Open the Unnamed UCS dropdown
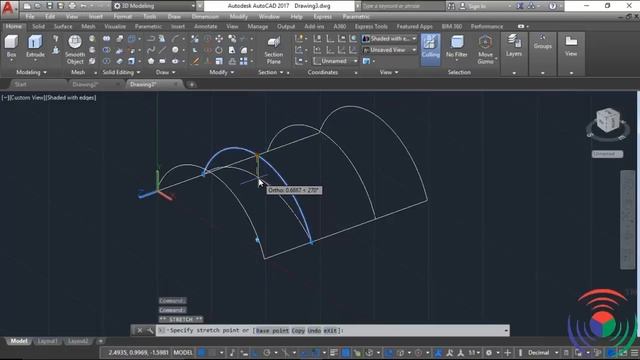The width and height of the screenshot is (640, 360). [x=336, y=61]
